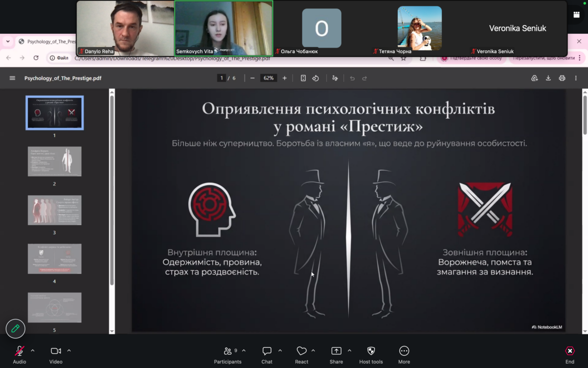Click the End meeting button
588x368 pixels.
[x=570, y=351]
